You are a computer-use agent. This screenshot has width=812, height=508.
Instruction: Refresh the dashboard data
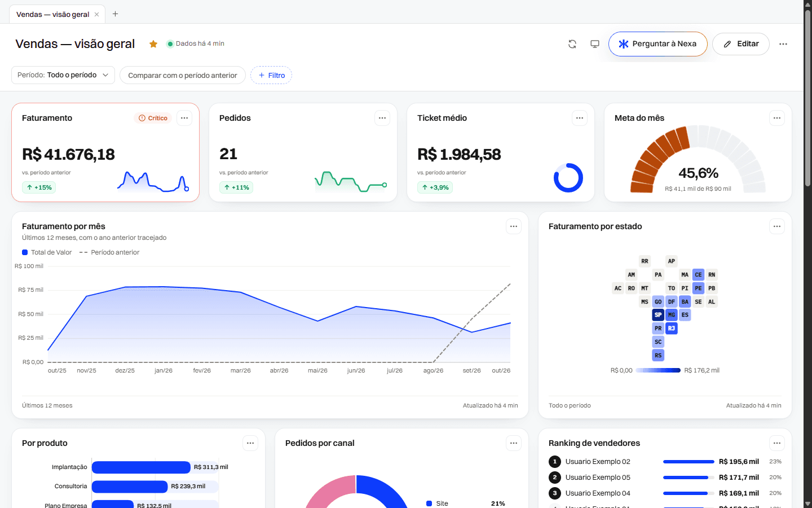[x=572, y=44]
